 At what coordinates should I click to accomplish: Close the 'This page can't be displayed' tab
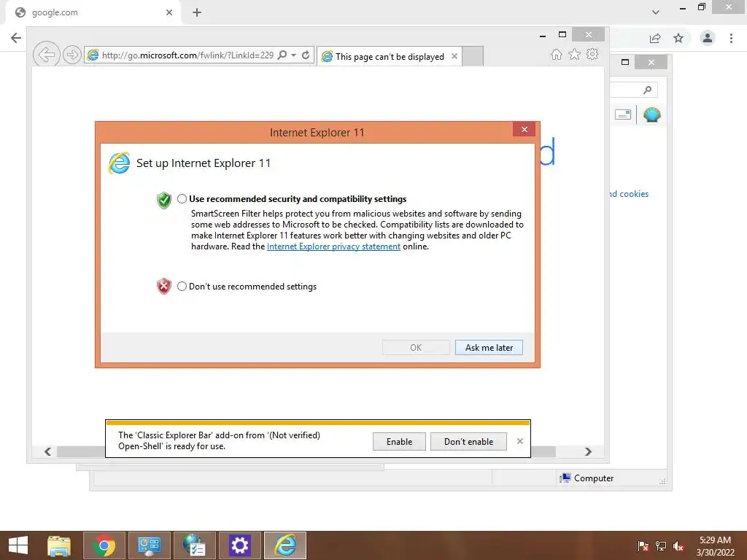point(454,56)
